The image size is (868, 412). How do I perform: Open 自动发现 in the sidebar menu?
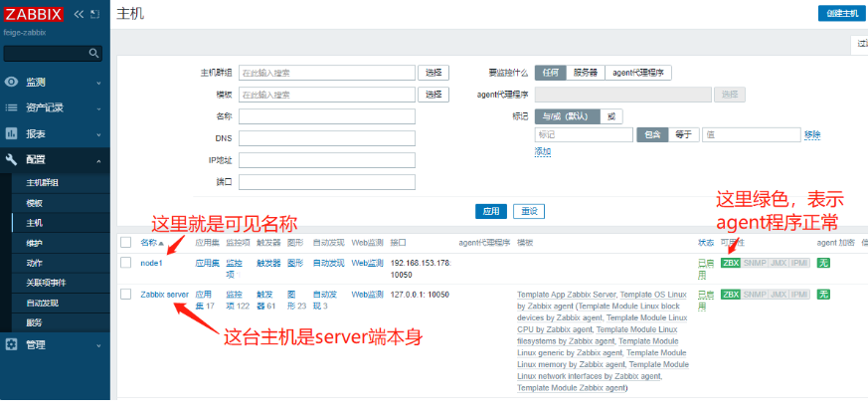coord(42,303)
